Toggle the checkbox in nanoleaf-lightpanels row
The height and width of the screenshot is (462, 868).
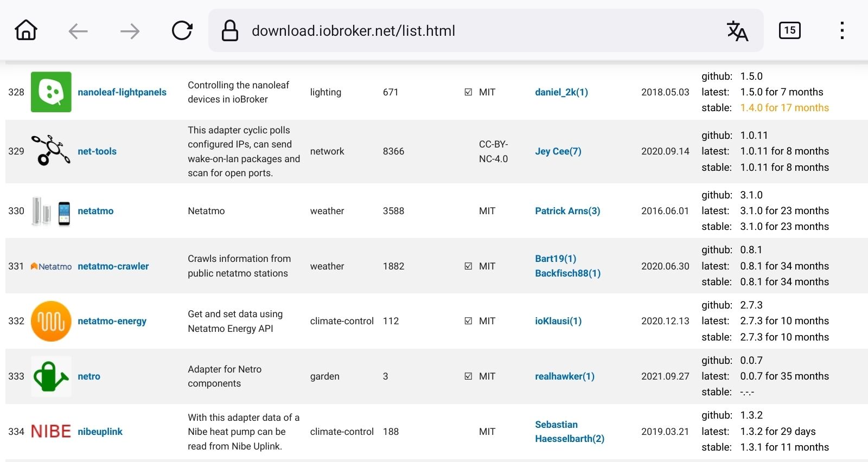[468, 92]
